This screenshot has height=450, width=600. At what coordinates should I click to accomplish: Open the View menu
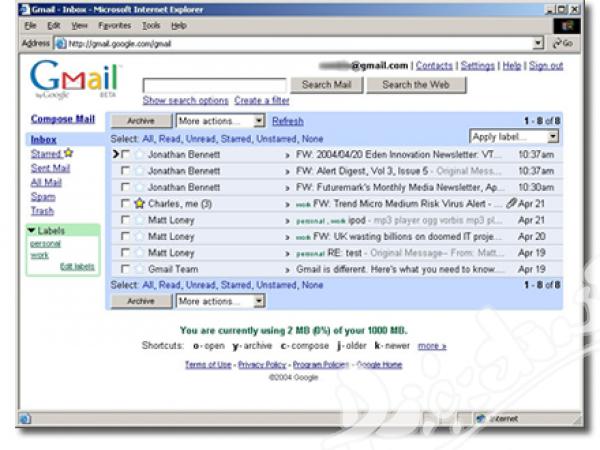tap(79, 26)
